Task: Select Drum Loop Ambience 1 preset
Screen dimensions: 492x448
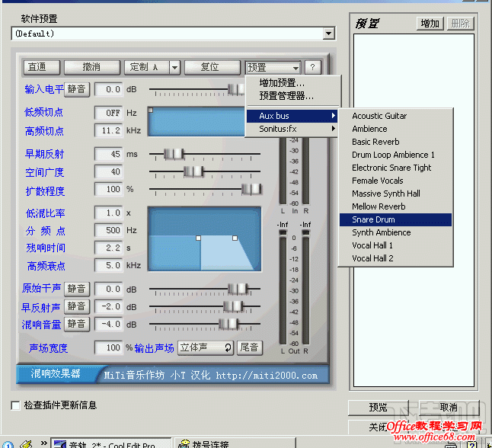Action: 395,155
